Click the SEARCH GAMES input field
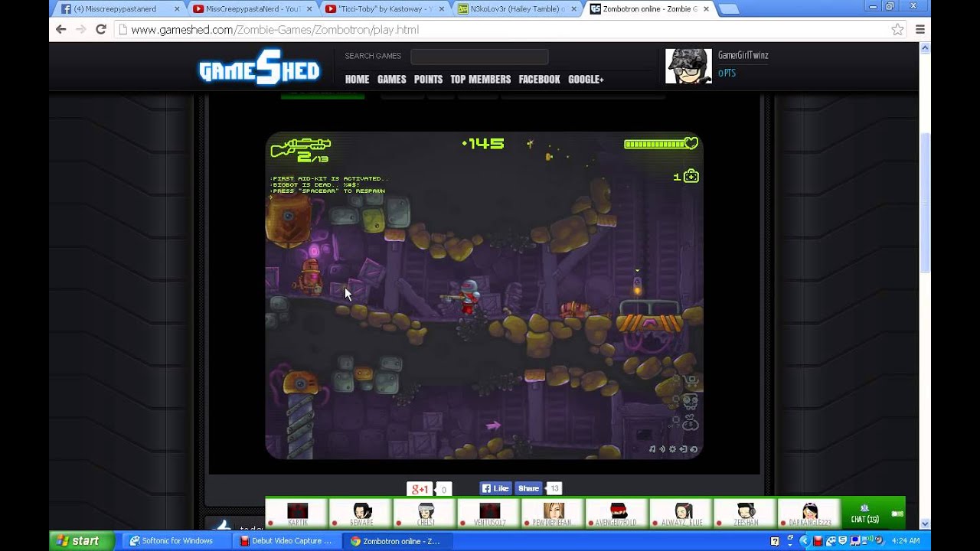 tap(479, 57)
